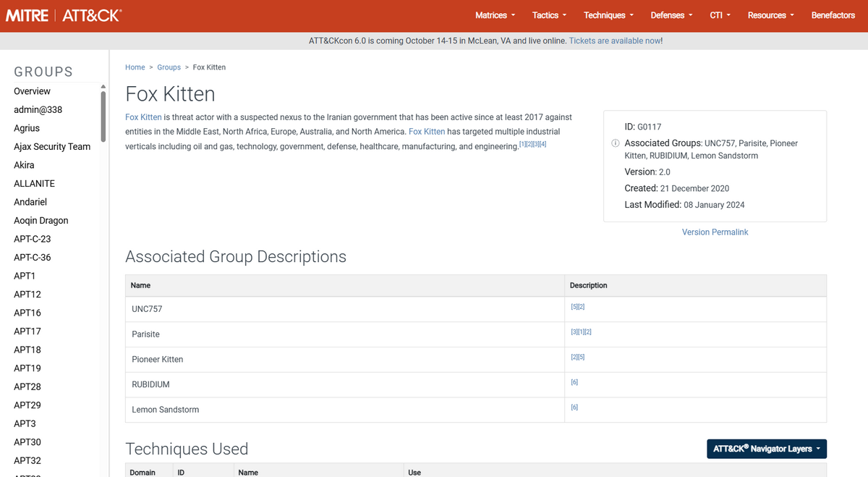
Task: Click the Last Modified date value
Action: coord(714,205)
